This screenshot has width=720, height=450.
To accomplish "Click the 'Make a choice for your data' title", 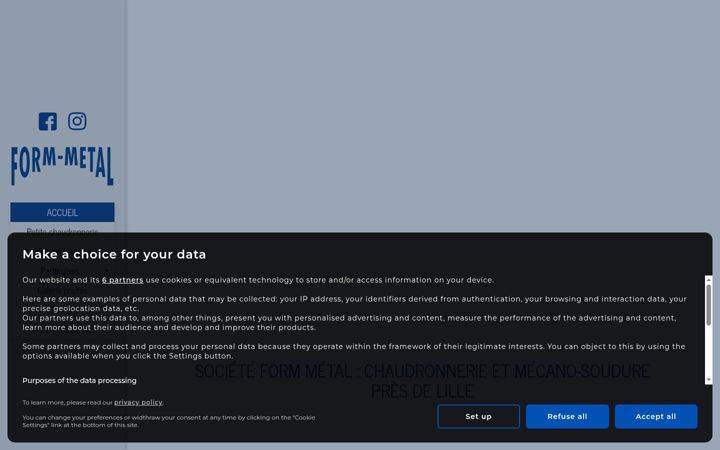I will (114, 254).
